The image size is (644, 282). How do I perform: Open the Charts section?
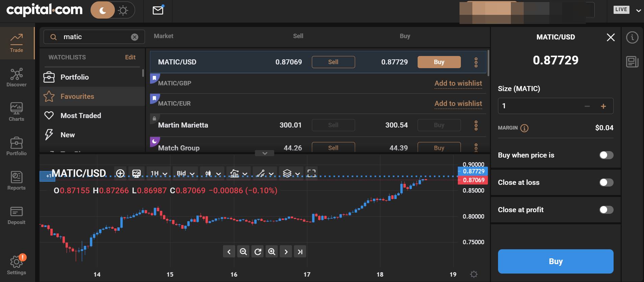coord(17,112)
